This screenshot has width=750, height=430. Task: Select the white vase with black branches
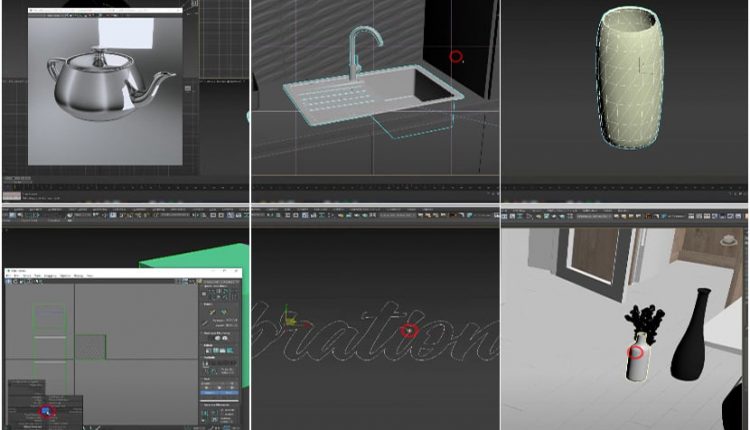(641, 343)
